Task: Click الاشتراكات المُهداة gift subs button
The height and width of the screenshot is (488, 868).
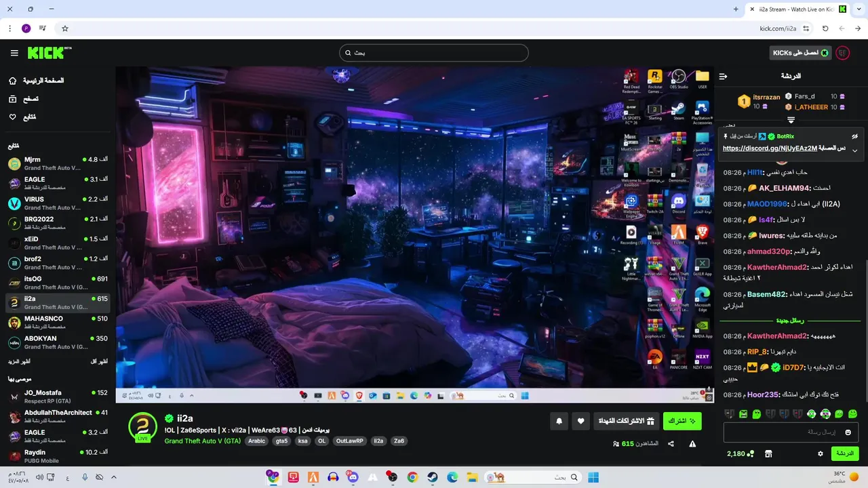Action: click(x=625, y=421)
